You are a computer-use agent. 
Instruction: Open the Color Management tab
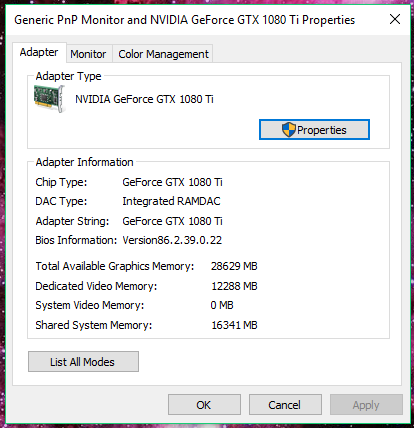[x=163, y=54]
